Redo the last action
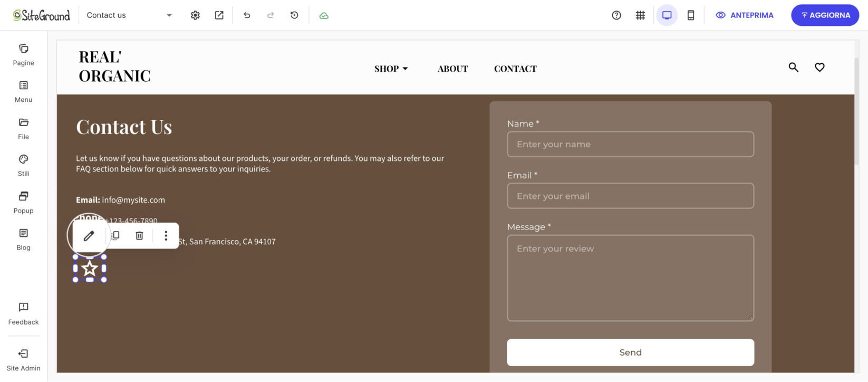868x382 pixels. point(271,15)
